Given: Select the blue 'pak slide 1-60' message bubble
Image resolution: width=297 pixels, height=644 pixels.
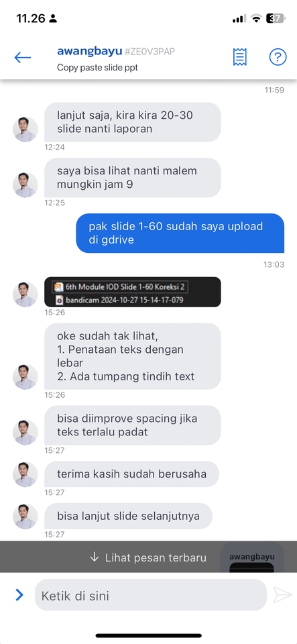Looking at the screenshot, I should click(x=180, y=233).
